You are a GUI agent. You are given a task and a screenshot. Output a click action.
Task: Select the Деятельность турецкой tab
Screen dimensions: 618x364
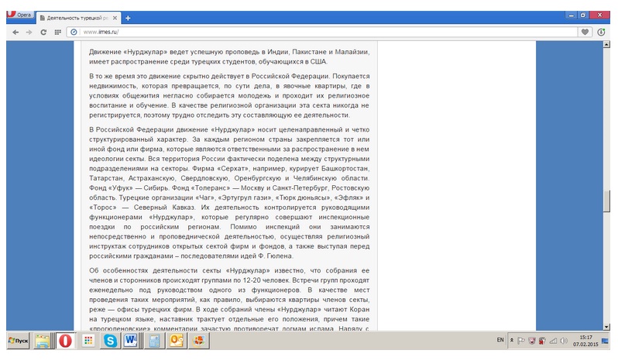[x=78, y=18]
